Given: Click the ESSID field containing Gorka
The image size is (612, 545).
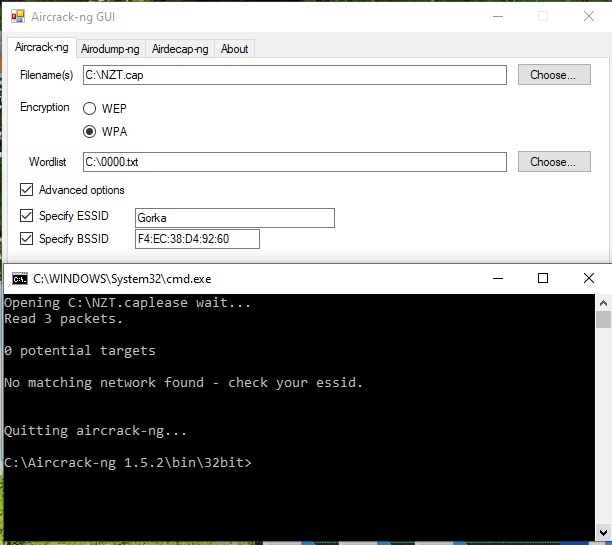Looking at the screenshot, I should coord(234,218).
